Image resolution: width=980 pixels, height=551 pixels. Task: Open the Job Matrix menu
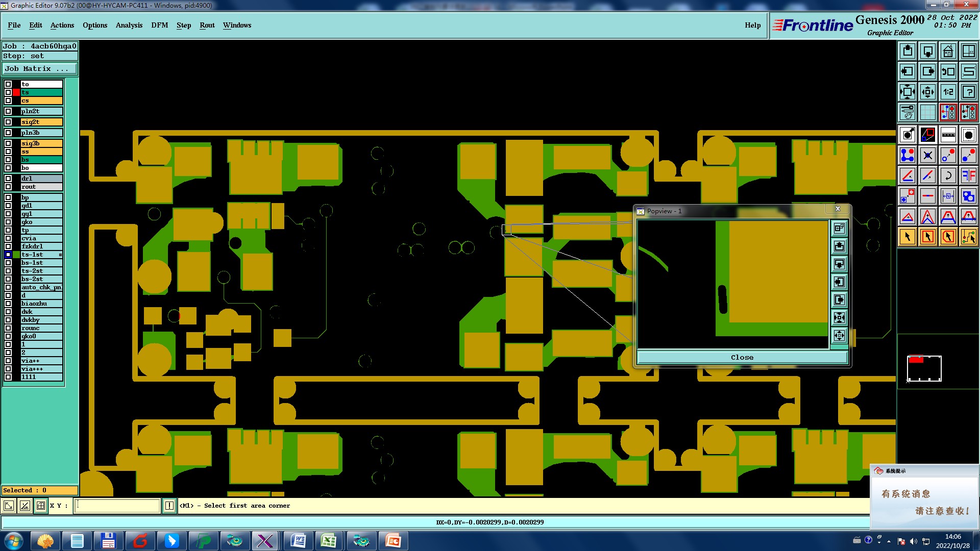coord(40,69)
